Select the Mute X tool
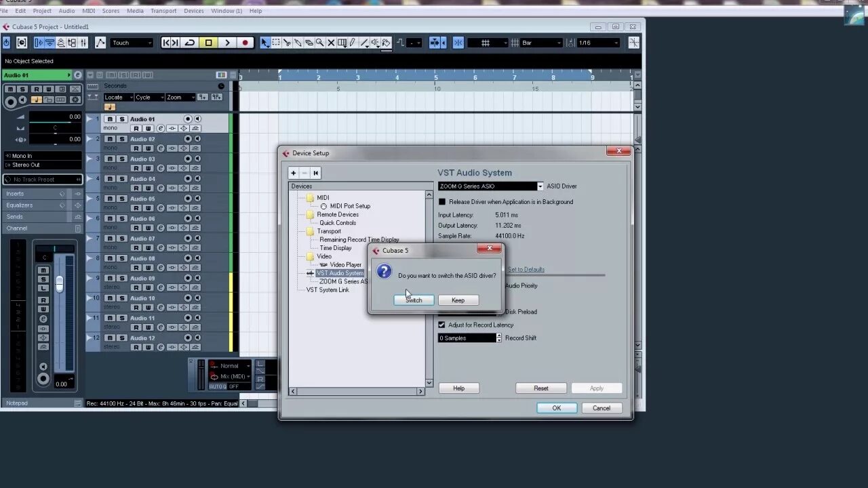Viewport: 868px width, 488px height. tap(331, 43)
